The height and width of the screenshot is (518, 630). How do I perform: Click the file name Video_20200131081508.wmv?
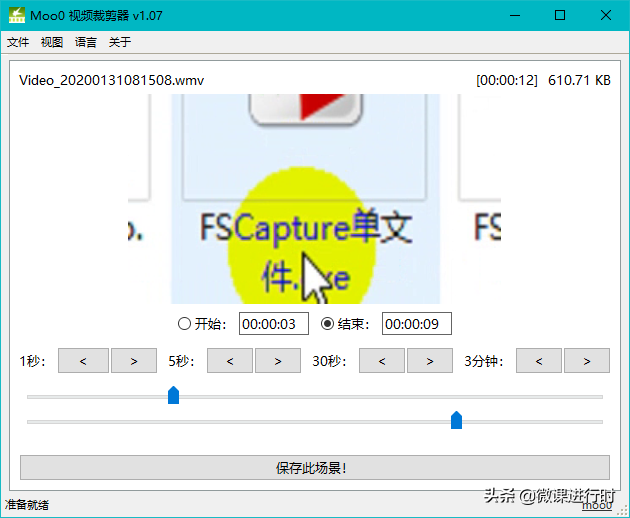[x=111, y=80]
